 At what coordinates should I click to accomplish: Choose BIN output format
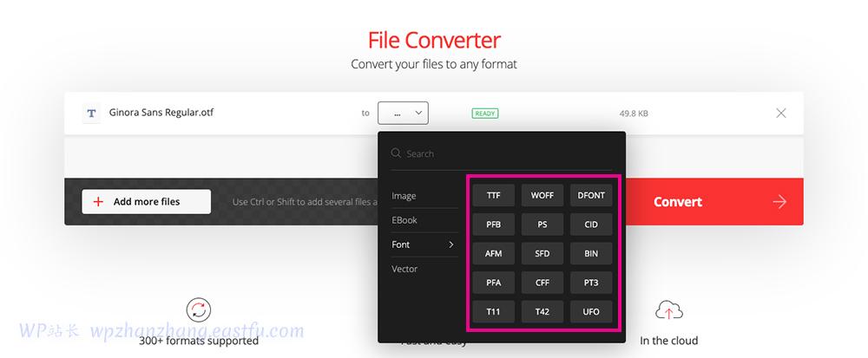(591, 254)
